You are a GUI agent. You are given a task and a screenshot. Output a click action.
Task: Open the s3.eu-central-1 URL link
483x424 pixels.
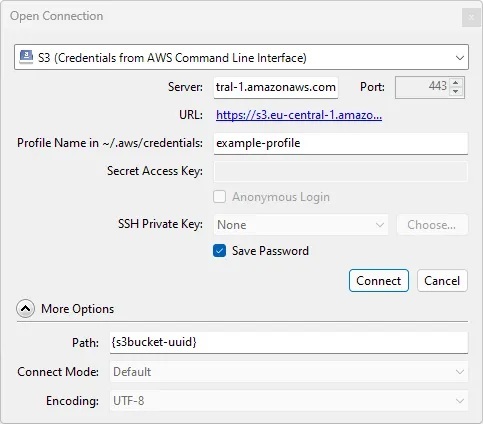coord(299,115)
